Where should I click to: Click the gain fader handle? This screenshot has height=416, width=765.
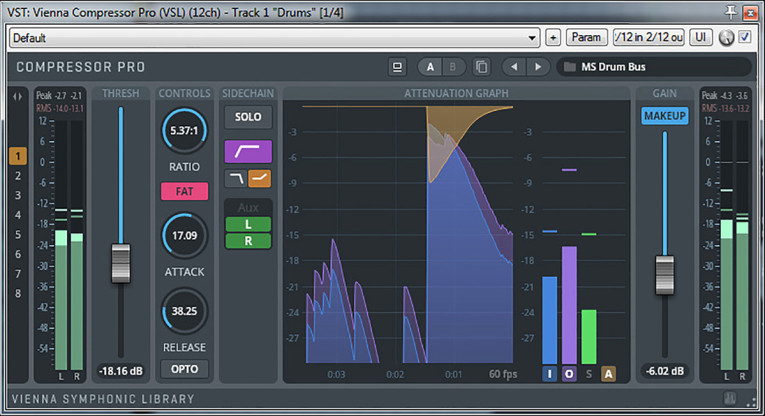pos(664,275)
